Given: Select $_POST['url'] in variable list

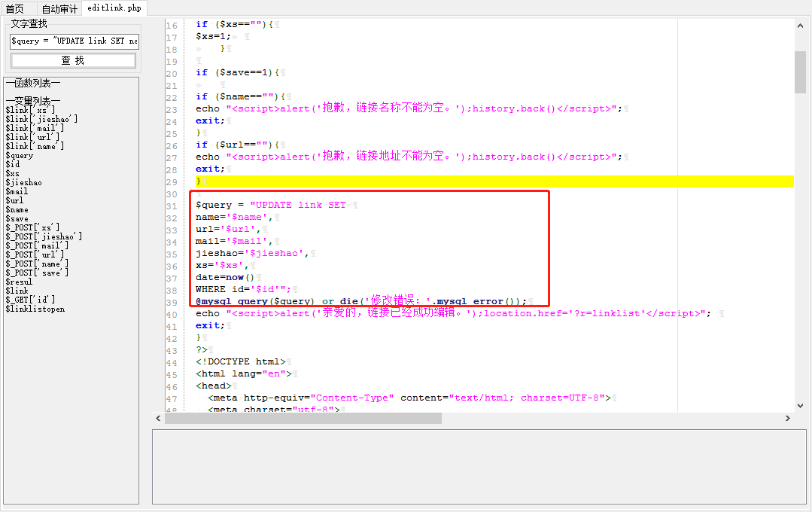Looking at the screenshot, I should coord(35,254).
